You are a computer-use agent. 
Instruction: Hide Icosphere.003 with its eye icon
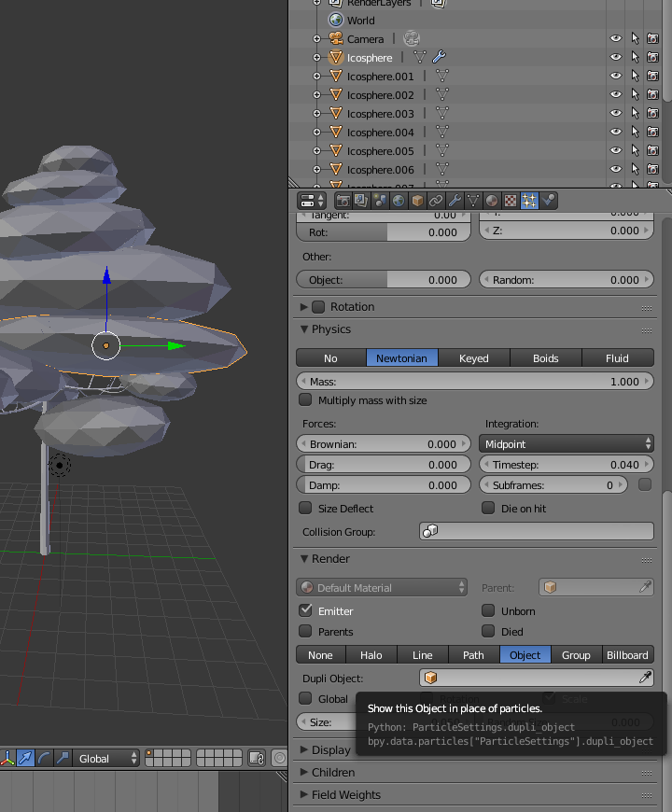(616, 114)
